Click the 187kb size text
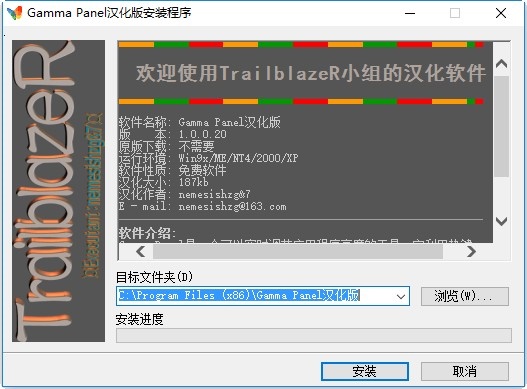Viewport: 527px width, 389px height. pos(193,182)
